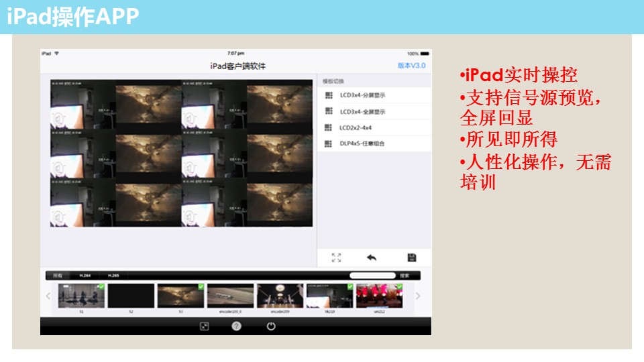Screen dimensions: 644x362
Task: Select the source thumbnail labeled hk210
Action: click(x=330, y=296)
